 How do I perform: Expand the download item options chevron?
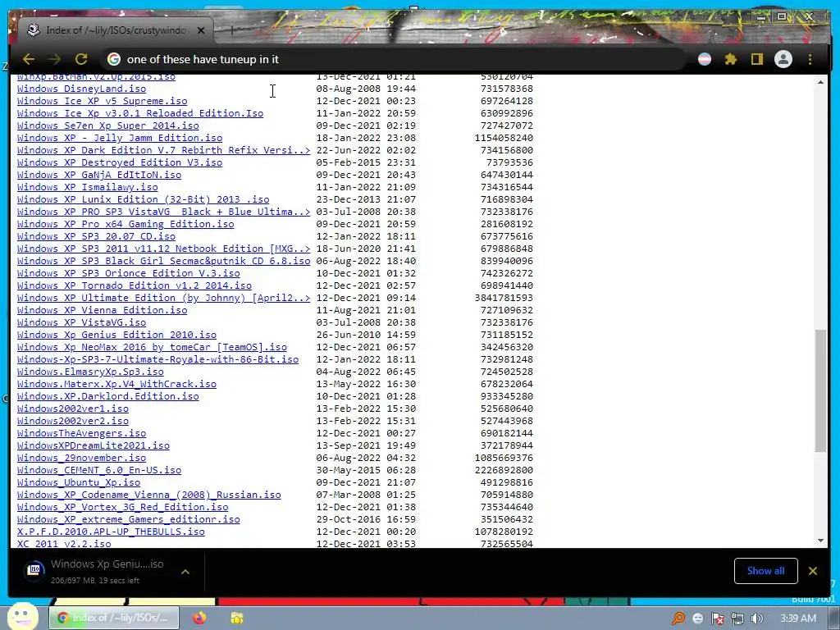(185, 572)
